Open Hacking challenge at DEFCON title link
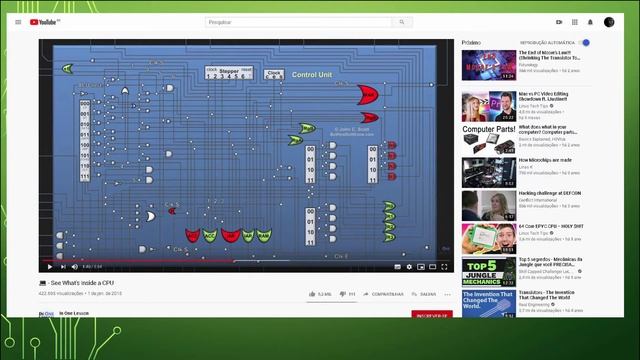The height and width of the screenshot is (360, 640). (x=549, y=193)
